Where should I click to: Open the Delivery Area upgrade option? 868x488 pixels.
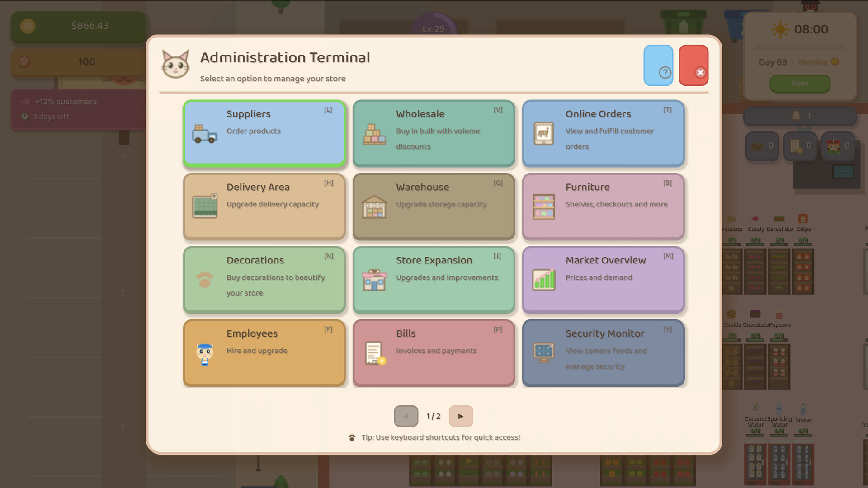tap(264, 206)
